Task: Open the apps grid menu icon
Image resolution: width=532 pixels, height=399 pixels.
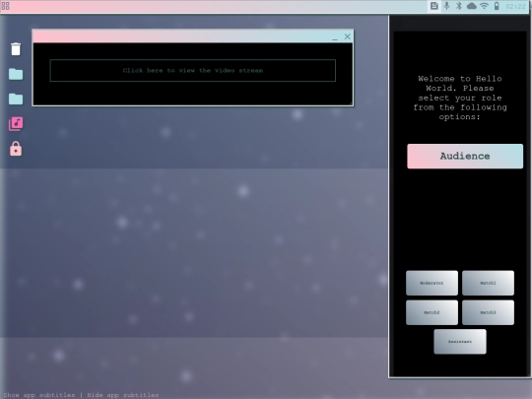Action: [6, 6]
